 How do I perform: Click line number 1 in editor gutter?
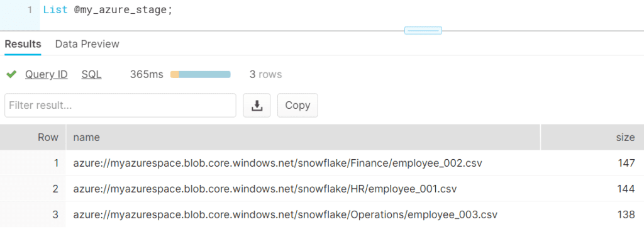(30, 10)
